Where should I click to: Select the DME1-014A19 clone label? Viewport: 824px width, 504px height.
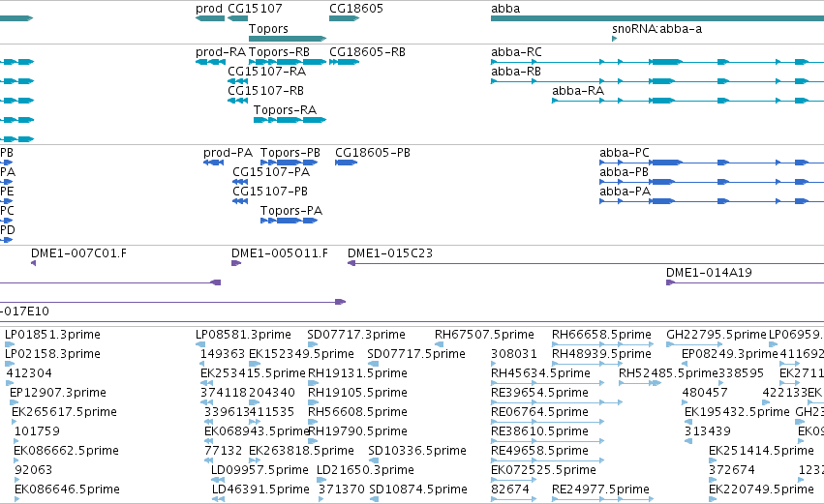click(709, 273)
